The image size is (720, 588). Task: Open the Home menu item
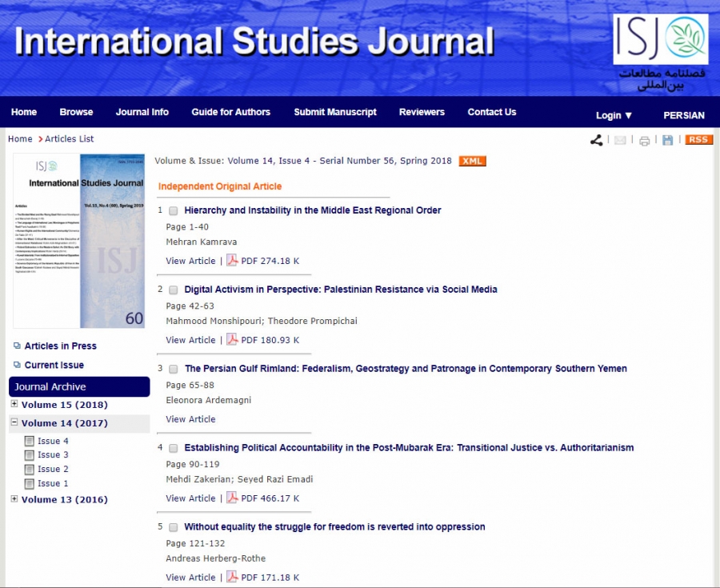tap(24, 112)
